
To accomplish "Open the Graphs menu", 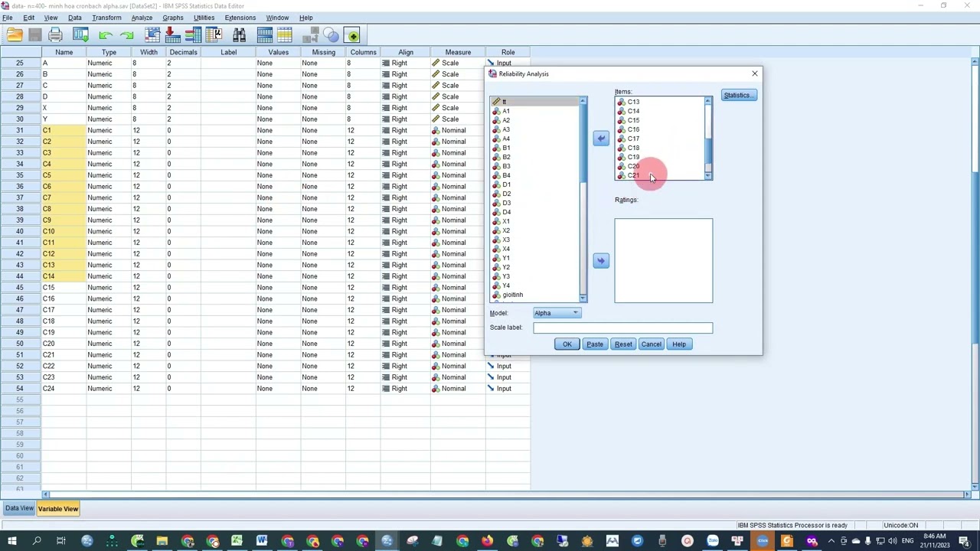I will (x=172, y=18).
